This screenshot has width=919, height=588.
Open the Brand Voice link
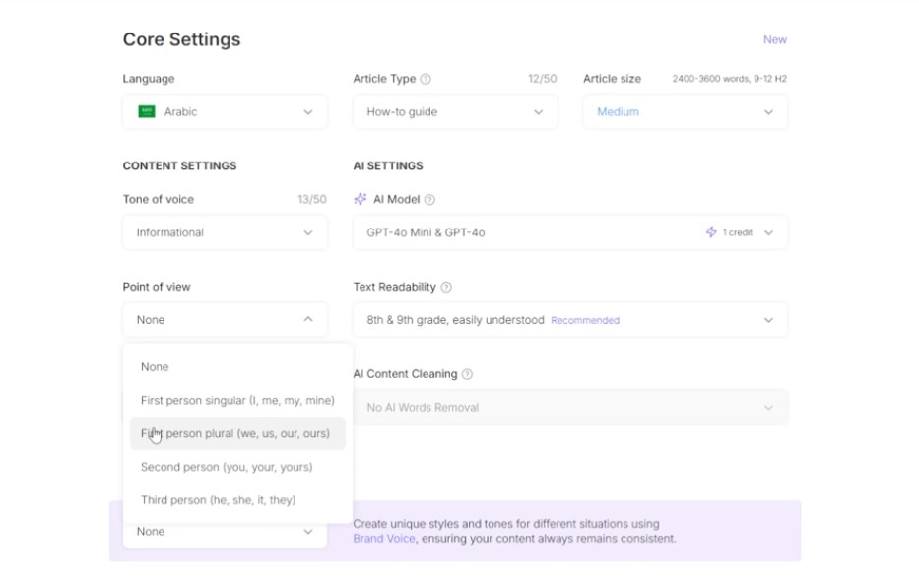pos(384,539)
